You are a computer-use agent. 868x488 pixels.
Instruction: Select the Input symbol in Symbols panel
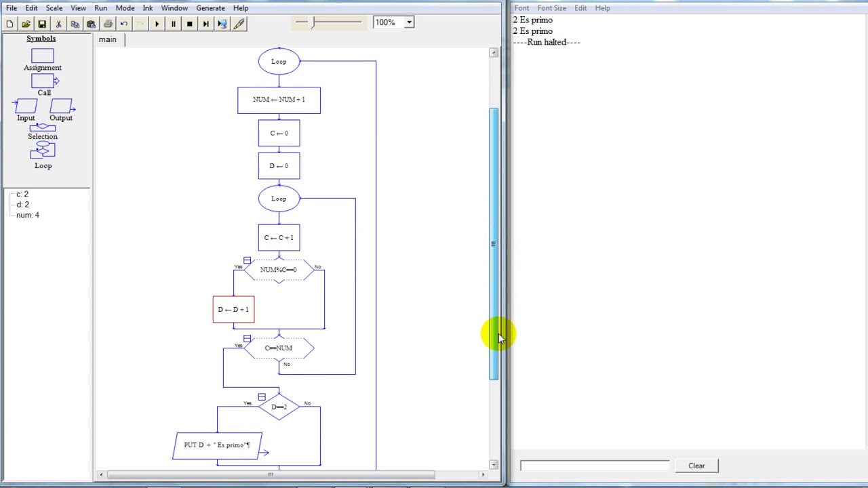[x=25, y=106]
